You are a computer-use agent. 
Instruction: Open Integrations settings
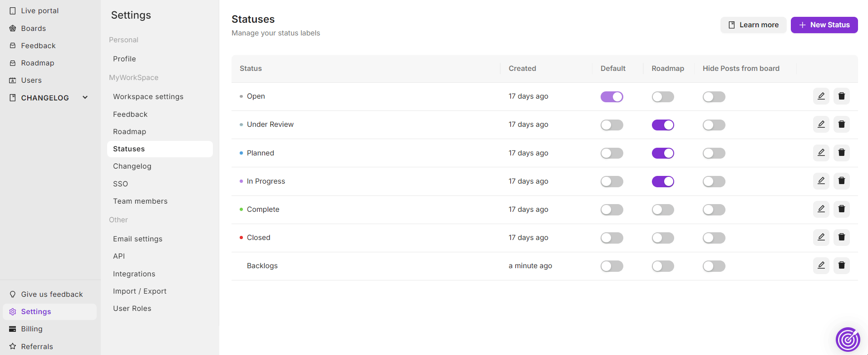point(134,274)
